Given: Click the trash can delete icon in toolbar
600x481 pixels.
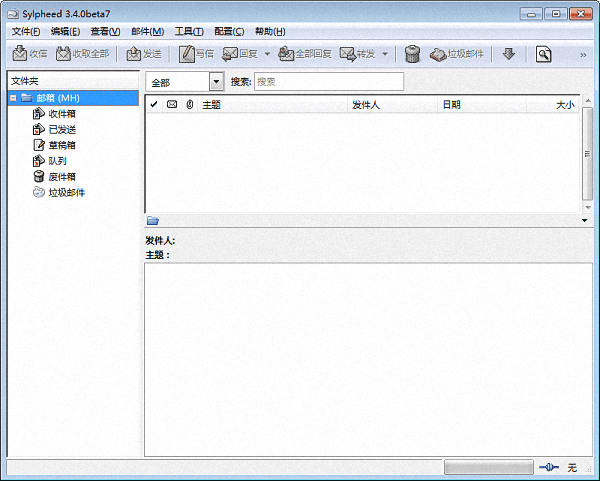Looking at the screenshot, I should coord(412,54).
